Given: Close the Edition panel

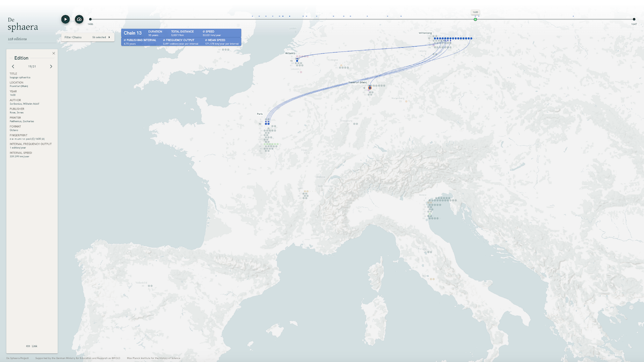Looking at the screenshot, I should pos(54,53).
